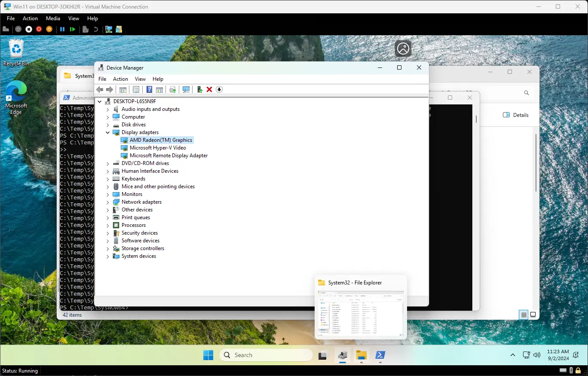Click the Revert arrow in VM toolbar
The height and width of the screenshot is (376, 588).
96,29
